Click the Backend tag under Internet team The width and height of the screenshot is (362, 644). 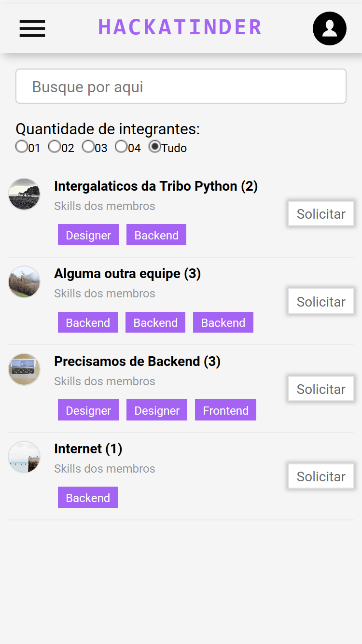[87, 497]
